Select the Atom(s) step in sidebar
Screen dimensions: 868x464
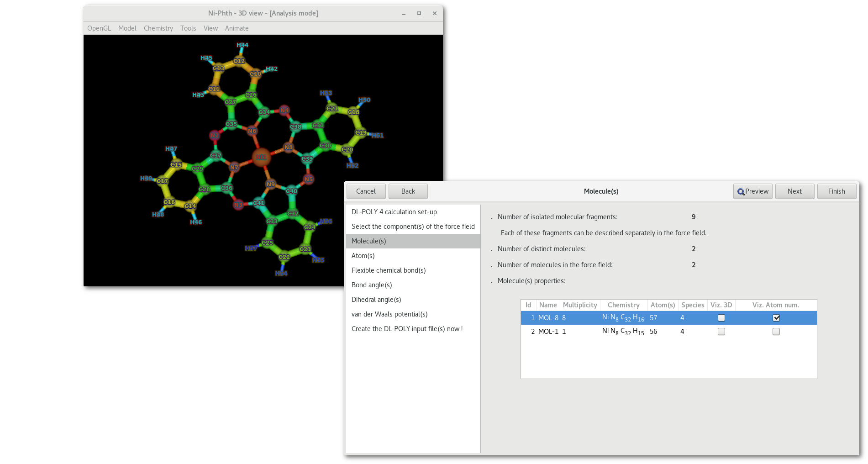(x=363, y=256)
